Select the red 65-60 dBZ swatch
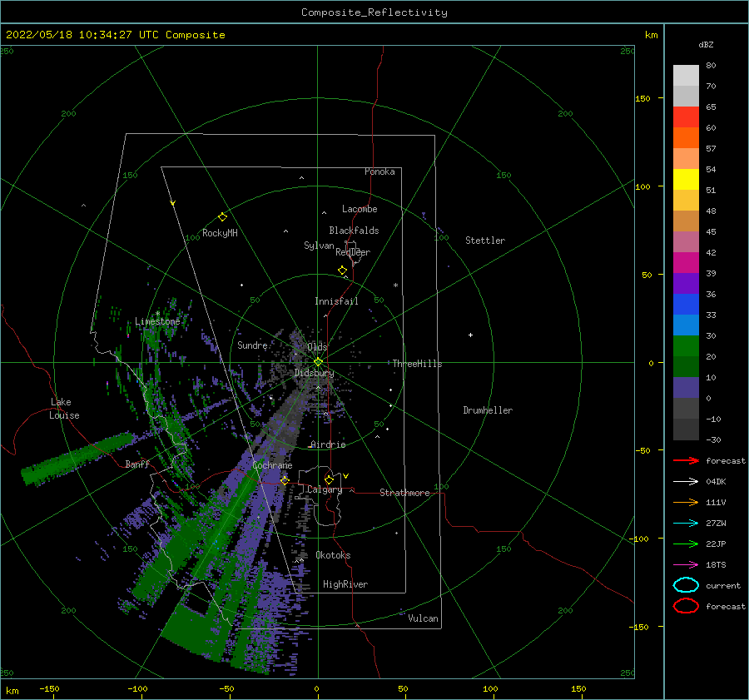This screenshot has height=700, width=749. coord(686,117)
